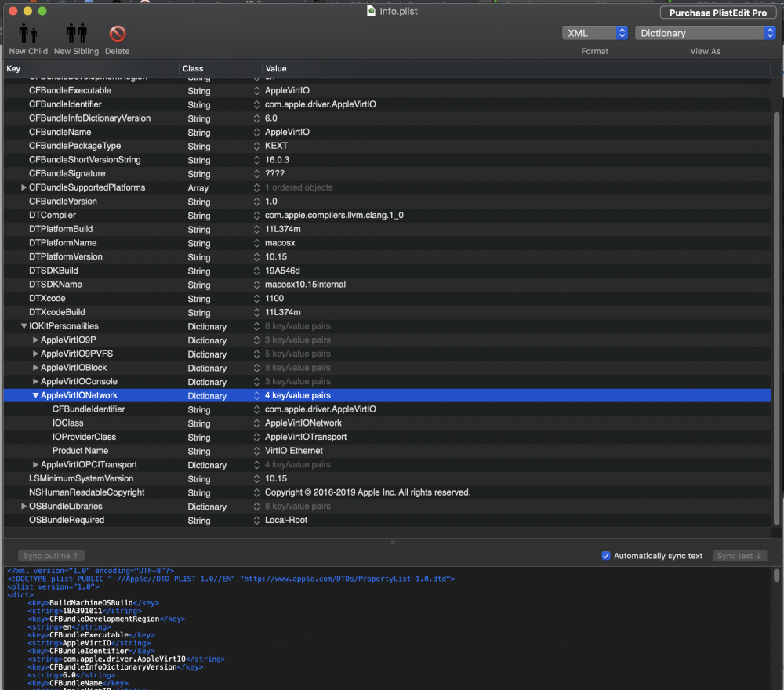Click CFBundleIdentifier under AppleVirtIONetwork

click(89, 409)
